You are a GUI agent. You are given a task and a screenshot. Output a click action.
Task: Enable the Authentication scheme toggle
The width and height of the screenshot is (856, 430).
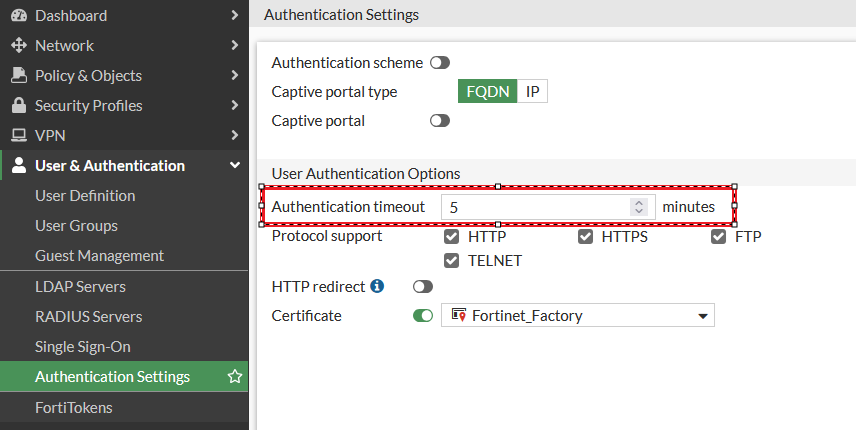click(x=440, y=62)
